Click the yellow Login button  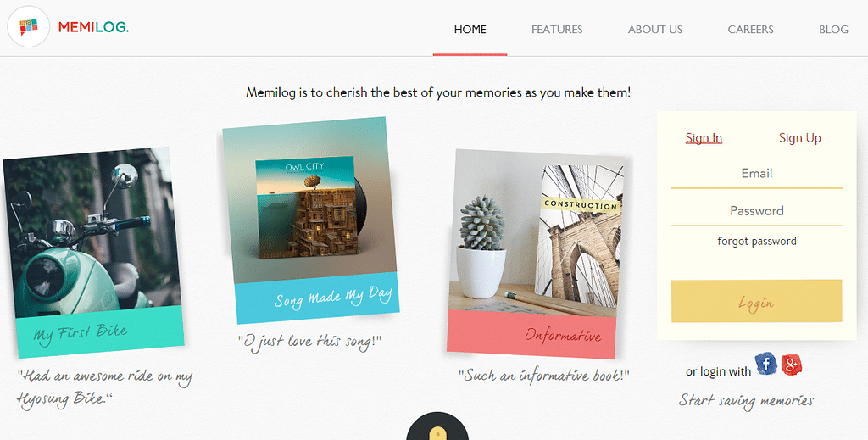click(757, 301)
